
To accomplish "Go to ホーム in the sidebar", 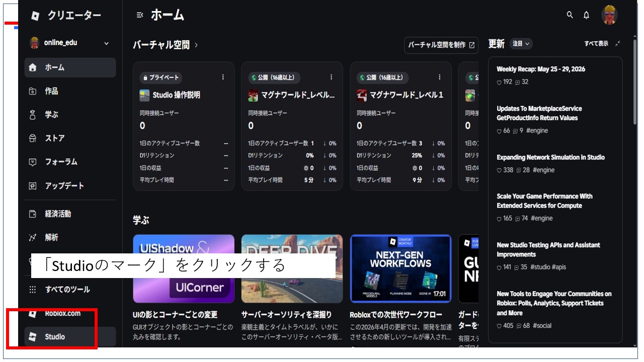I will click(x=70, y=67).
